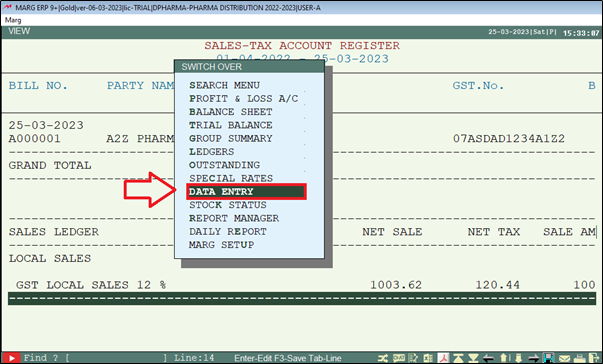This screenshot has height=364, width=603.
Task: Choose BALANCE SHEET in Switch Over menu
Action: click(230, 112)
